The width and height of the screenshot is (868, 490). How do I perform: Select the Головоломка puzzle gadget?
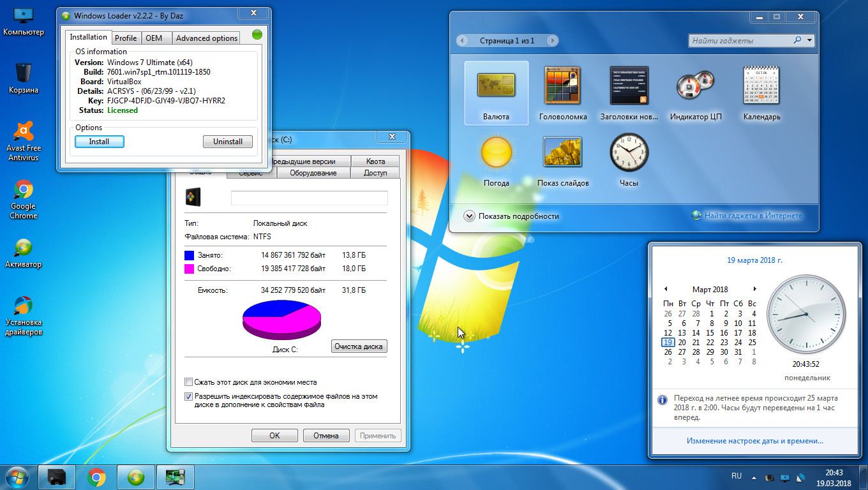coord(562,93)
